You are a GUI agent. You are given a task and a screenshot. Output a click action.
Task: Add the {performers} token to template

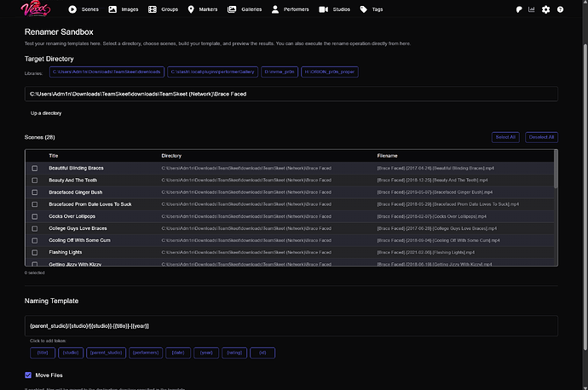pyautogui.click(x=146, y=353)
